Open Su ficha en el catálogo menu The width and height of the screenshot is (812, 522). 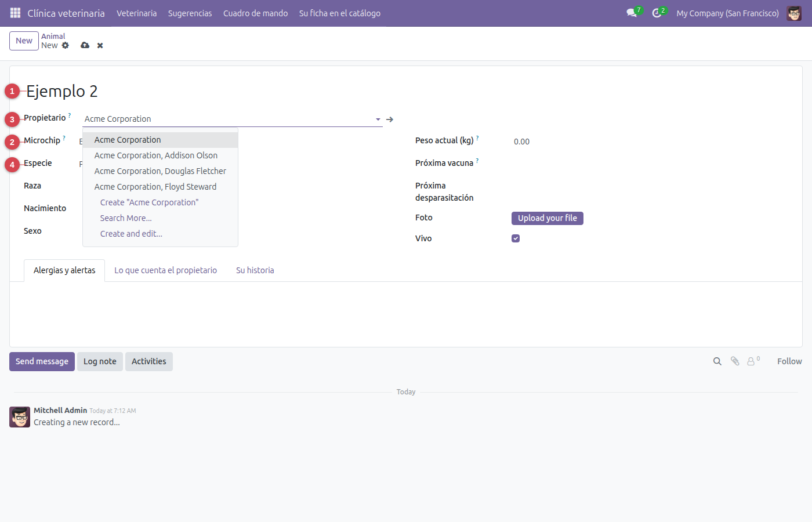coord(339,13)
